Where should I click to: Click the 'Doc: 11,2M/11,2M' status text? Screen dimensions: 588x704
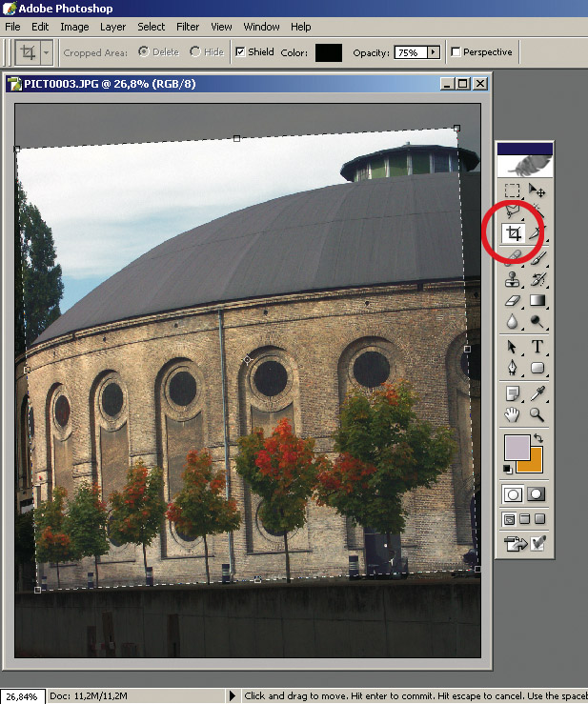point(89,696)
